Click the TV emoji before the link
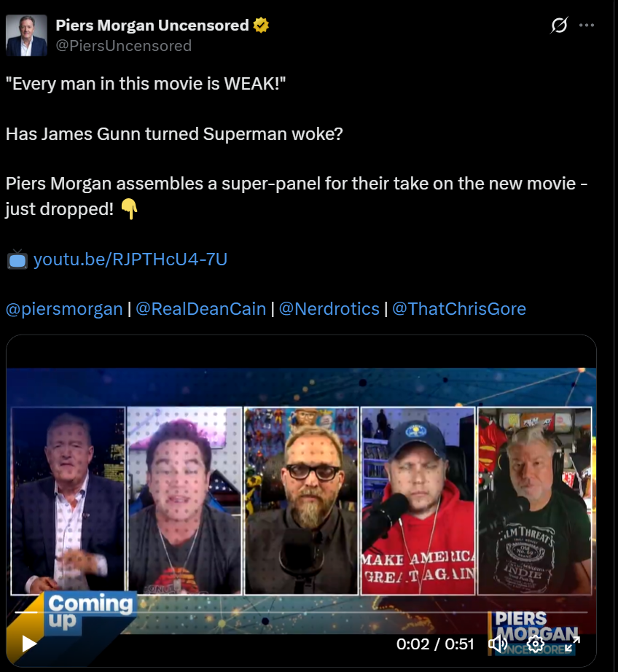Screen dimensions: 618x672 [17, 259]
